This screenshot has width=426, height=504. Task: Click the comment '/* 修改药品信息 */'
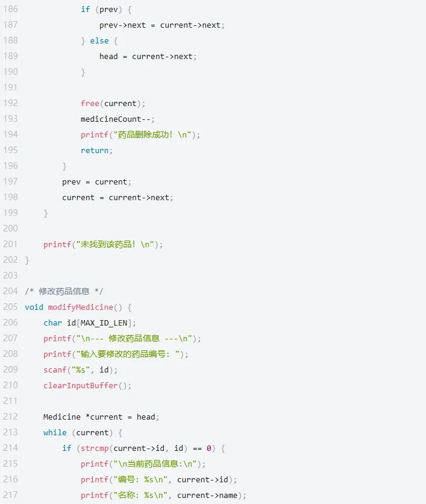pos(64,292)
